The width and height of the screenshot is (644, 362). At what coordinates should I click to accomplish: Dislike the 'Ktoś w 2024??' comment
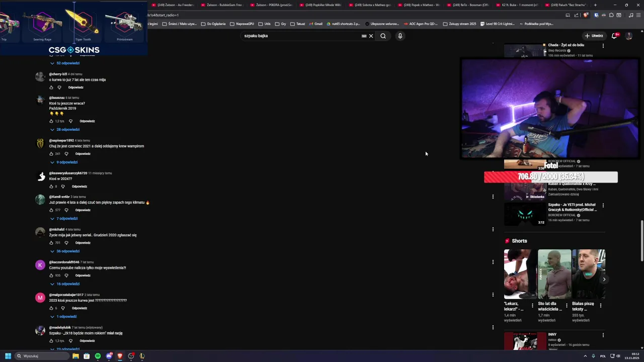tap(63, 187)
